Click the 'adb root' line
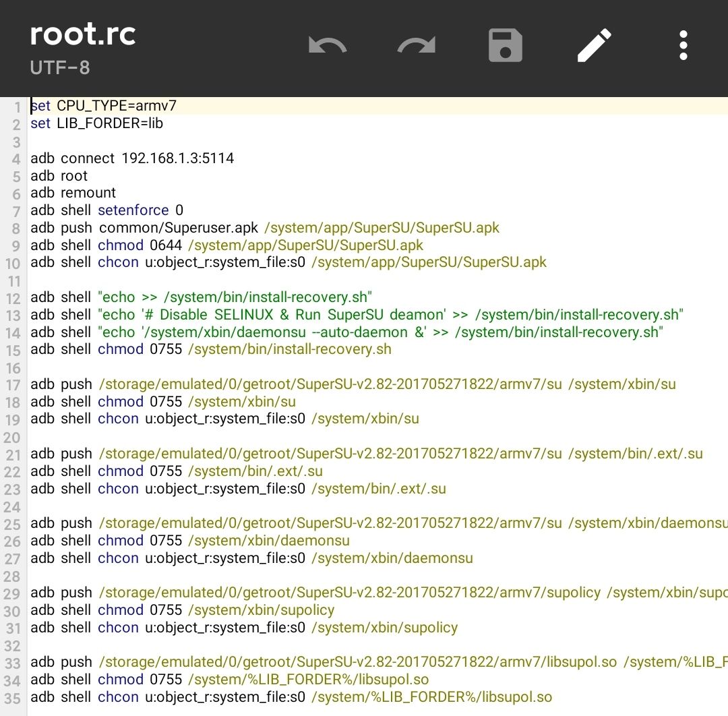The height and width of the screenshot is (716, 728). [59, 176]
